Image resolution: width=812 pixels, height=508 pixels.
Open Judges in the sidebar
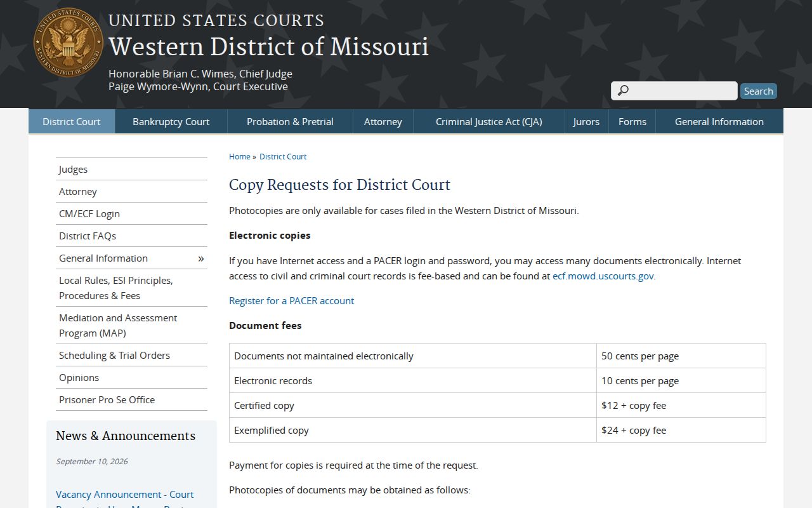[131, 169]
